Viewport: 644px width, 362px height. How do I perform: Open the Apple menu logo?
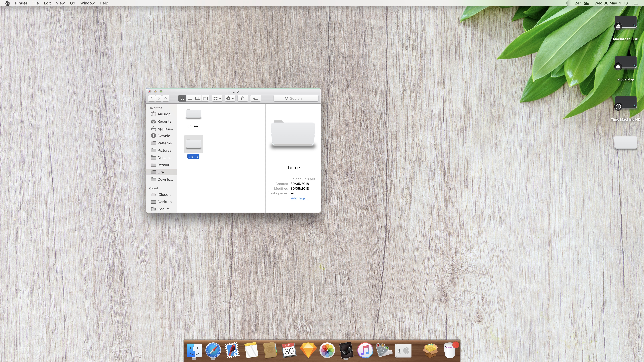pos(8,3)
